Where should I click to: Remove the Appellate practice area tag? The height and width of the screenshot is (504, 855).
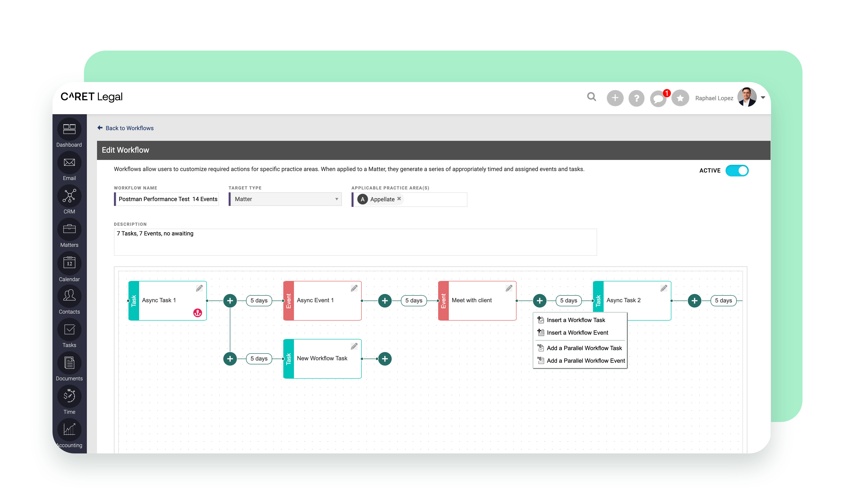(399, 199)
